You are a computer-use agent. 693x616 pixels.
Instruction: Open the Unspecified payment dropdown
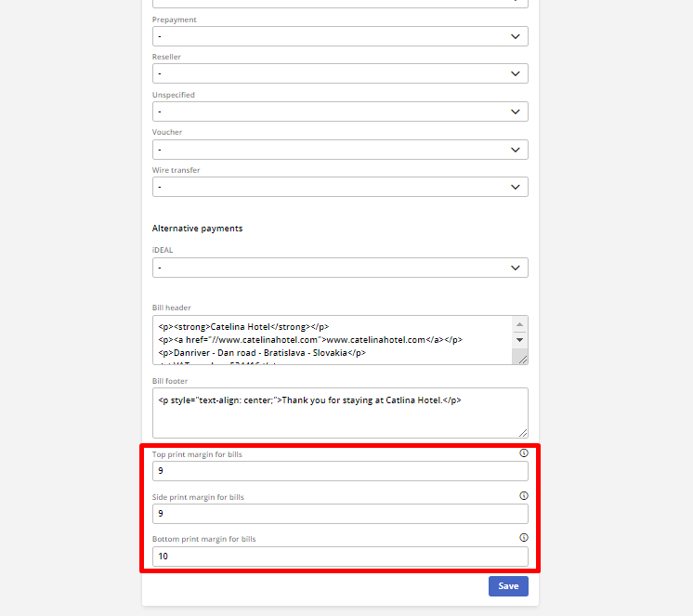pos(340,111)
